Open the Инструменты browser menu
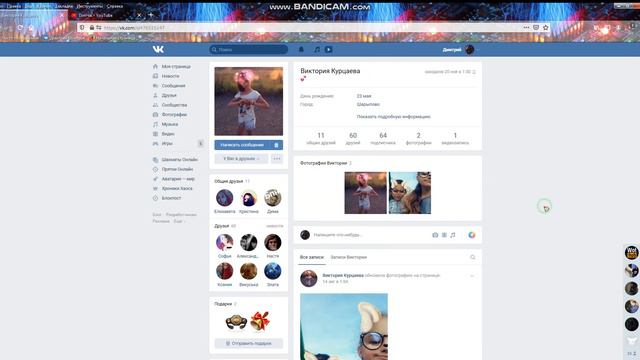The height and width of the screenshot is (360, 640). (x=89, y=6)
